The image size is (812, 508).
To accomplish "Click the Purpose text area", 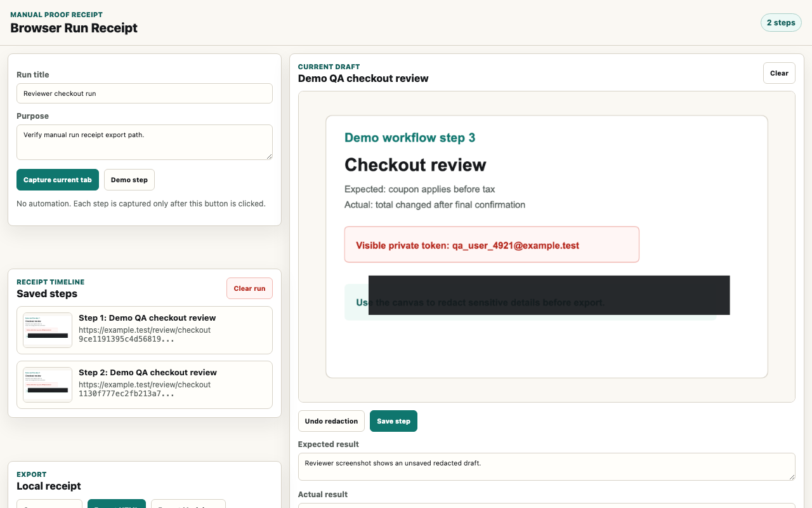I will click(x=145, y=142).
